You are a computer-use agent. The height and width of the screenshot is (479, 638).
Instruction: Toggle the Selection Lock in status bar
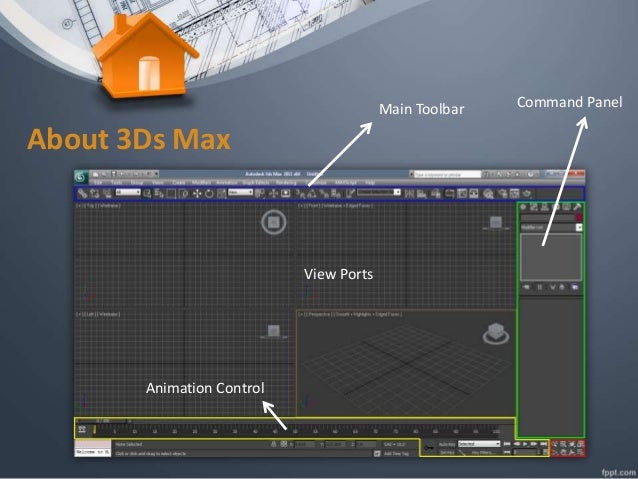coord(273,444)
